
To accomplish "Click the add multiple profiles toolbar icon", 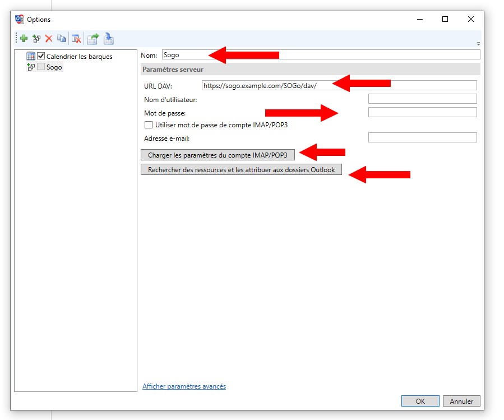I will click(x=36, y=39).
